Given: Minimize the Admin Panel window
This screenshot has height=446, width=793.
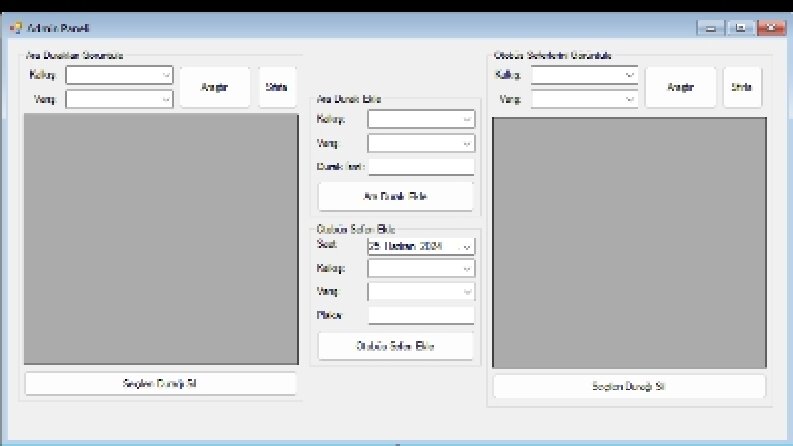Looking at the screenshot, I should click(711, 28).
